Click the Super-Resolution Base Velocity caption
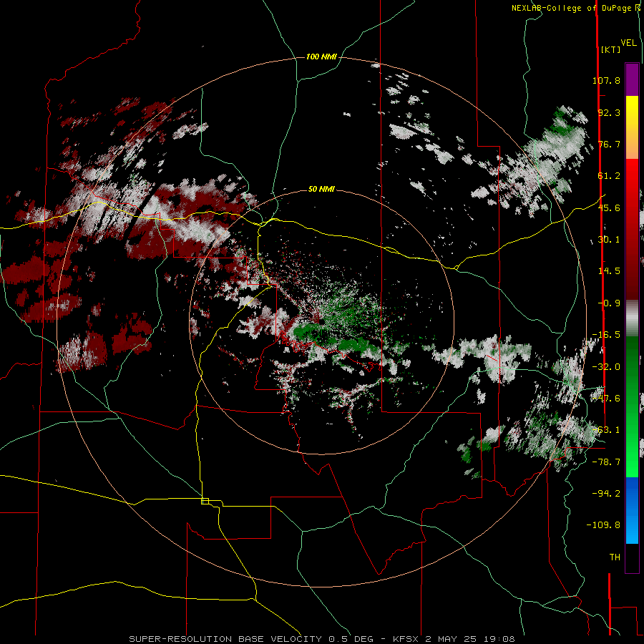This screenshot has width=644, height=644. pos(321,639)
